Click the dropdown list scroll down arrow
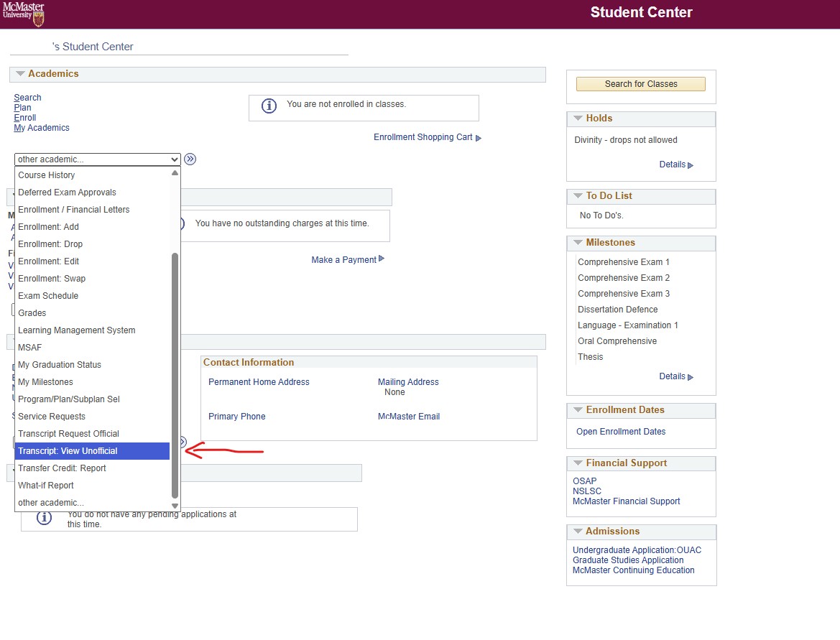 (175, 506)
